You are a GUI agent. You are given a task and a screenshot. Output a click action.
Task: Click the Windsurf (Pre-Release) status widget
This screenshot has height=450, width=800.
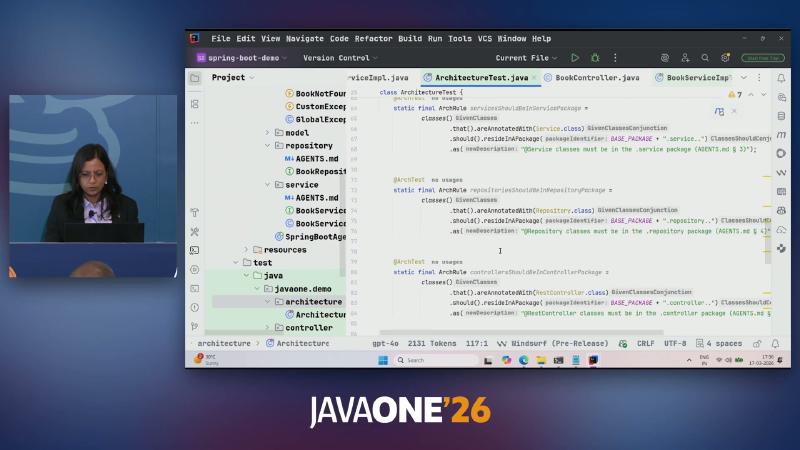pos(552,344)
